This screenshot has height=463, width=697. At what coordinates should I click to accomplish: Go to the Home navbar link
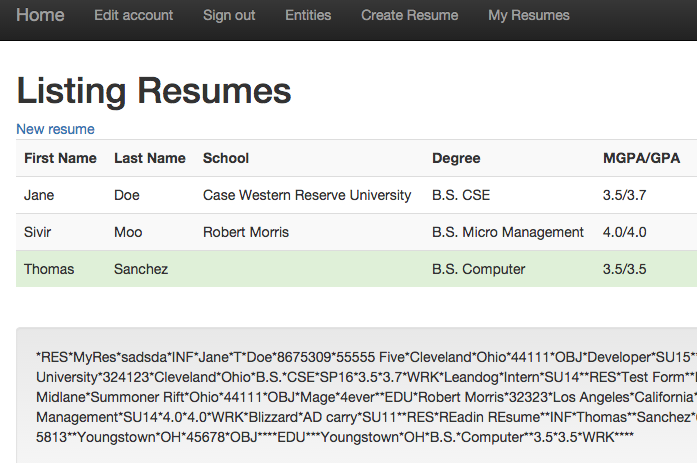coord(40,15)
